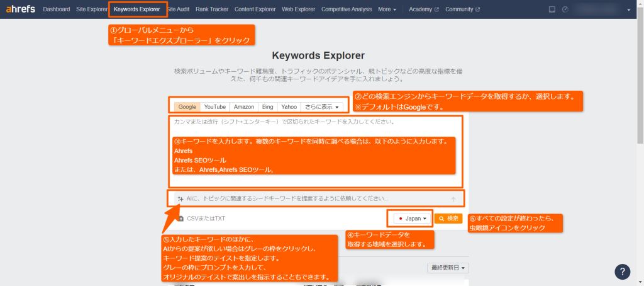Select Google search engine
This screenshot has width=644, height=286.
[x=187, y=107]
